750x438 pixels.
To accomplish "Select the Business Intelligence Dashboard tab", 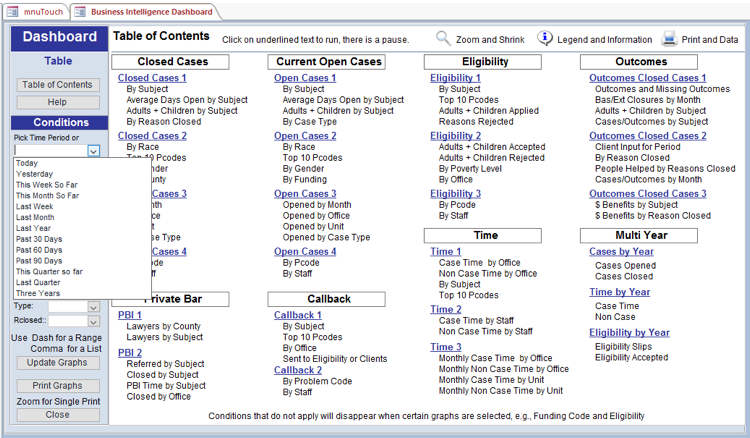I will point(151,12).
